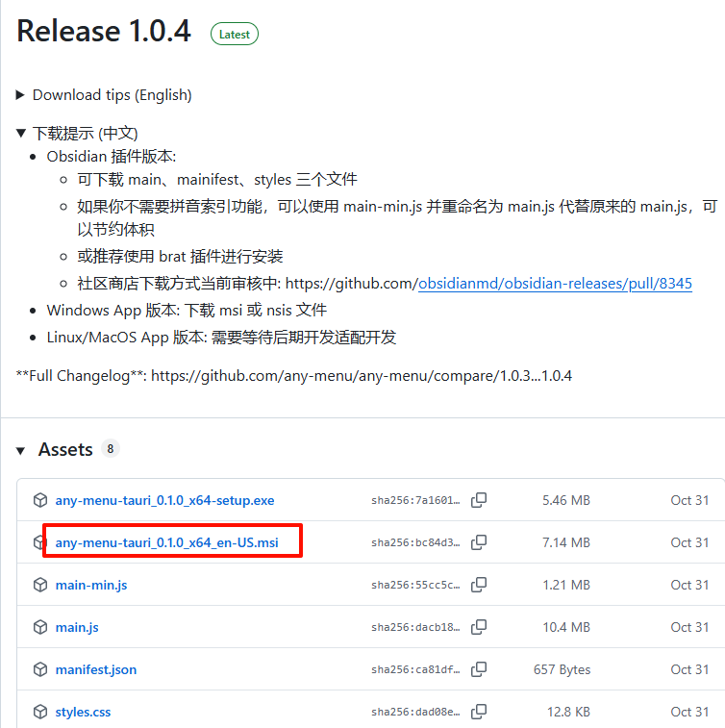
Task: Copy sha256 hash of any-menu-tauri setup.exe
Action: click(479, 500)
